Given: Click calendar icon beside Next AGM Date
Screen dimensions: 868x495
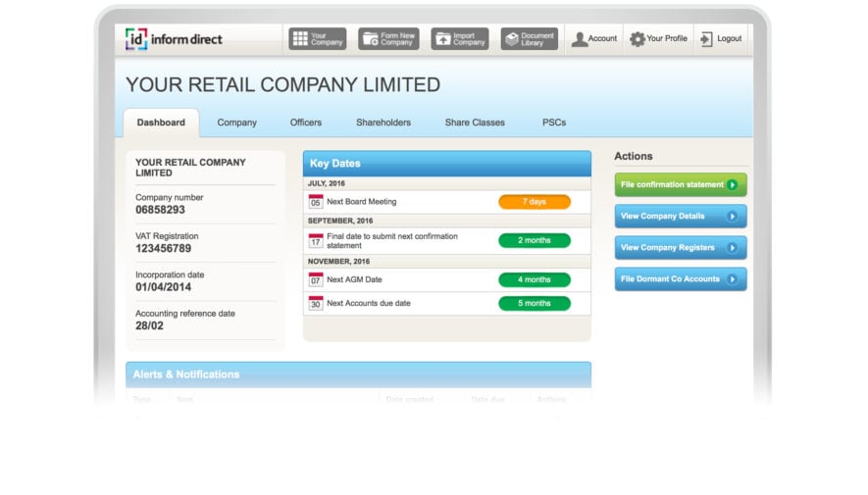Looking at the screenshot, I should point(316,280).
